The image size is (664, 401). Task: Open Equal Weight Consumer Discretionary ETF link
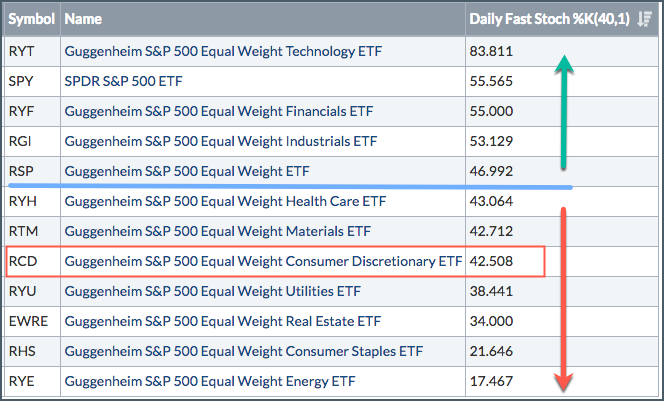click(262, 263)
